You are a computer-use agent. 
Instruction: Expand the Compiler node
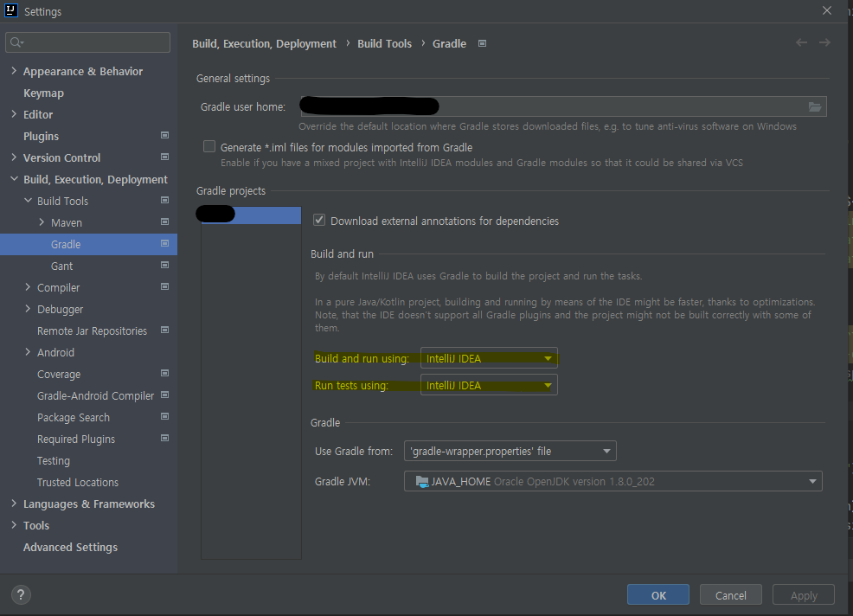click(x=29, y=286)
